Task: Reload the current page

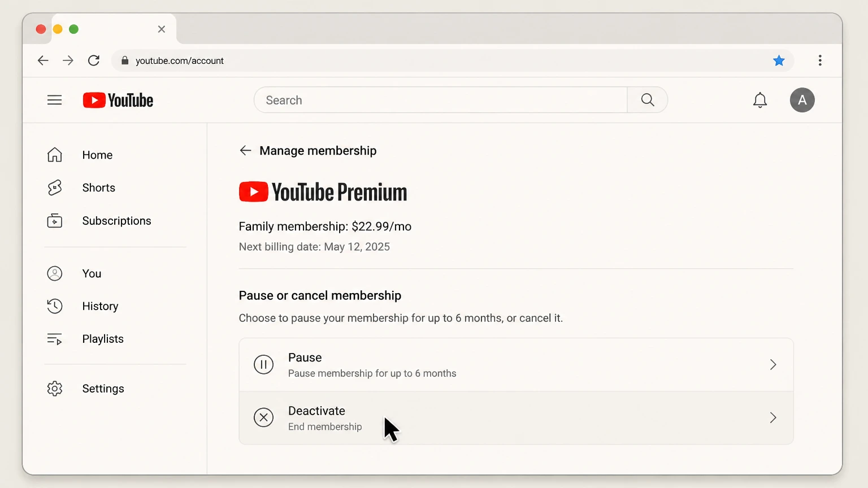Action: [94, 60]
